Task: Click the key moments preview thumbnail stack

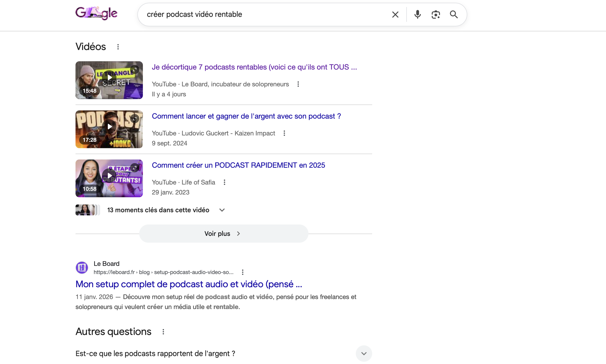Action: click(x=88, y=210)
